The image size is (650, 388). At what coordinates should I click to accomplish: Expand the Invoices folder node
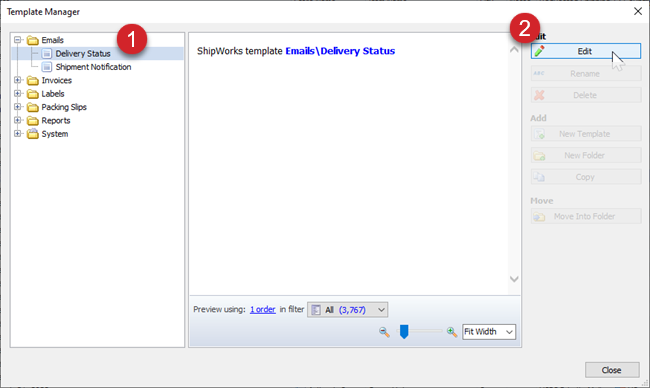(17, 80)
